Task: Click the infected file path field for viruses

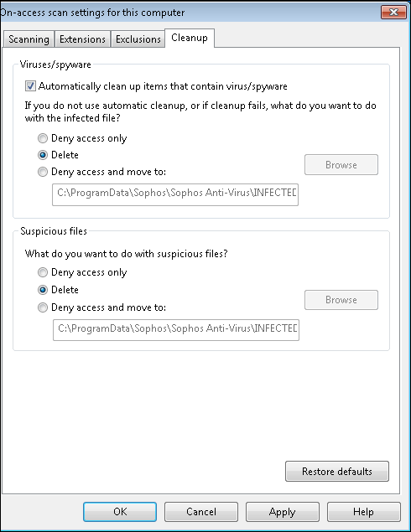Action: coord(175,194)
